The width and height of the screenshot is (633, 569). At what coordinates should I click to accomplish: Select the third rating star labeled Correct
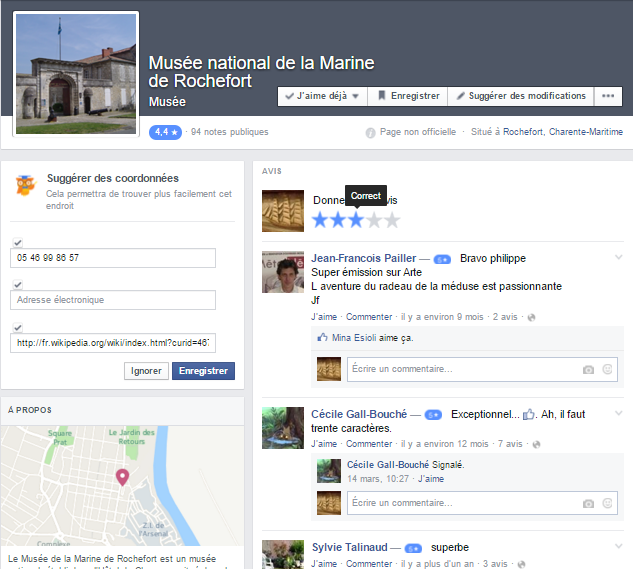356,220
